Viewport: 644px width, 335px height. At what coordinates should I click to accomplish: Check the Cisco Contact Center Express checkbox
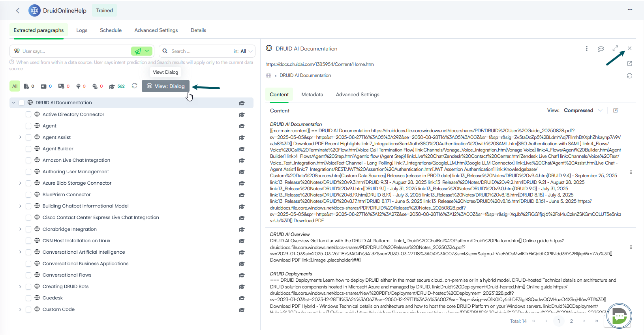(28, 217)
